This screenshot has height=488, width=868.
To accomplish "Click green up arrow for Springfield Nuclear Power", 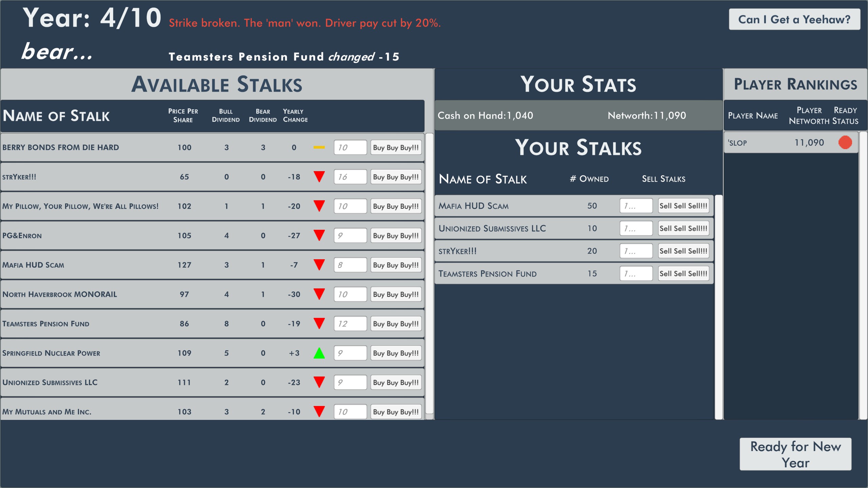I will (x=319, y=353).
